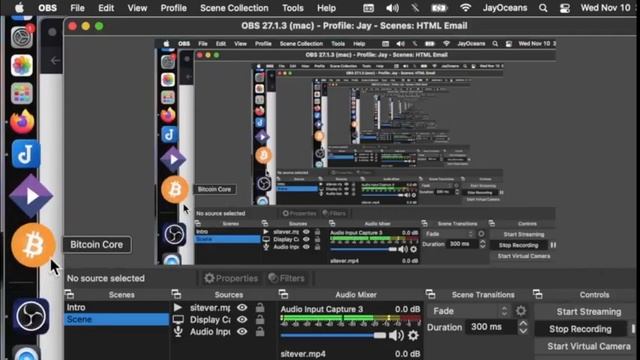
Task: Click the JayOceans user name in menu bar
Action: click(x=505, y=8)
